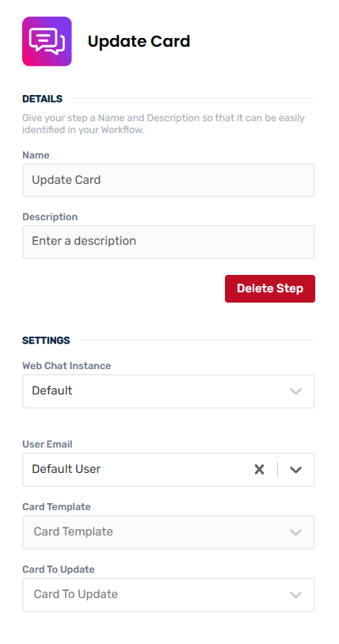Image resolution: width=339 pixels, height=644 pixels.
Task: Open the dropdown showing Default User
Action: pyautogui.click(x=169, y=470)
